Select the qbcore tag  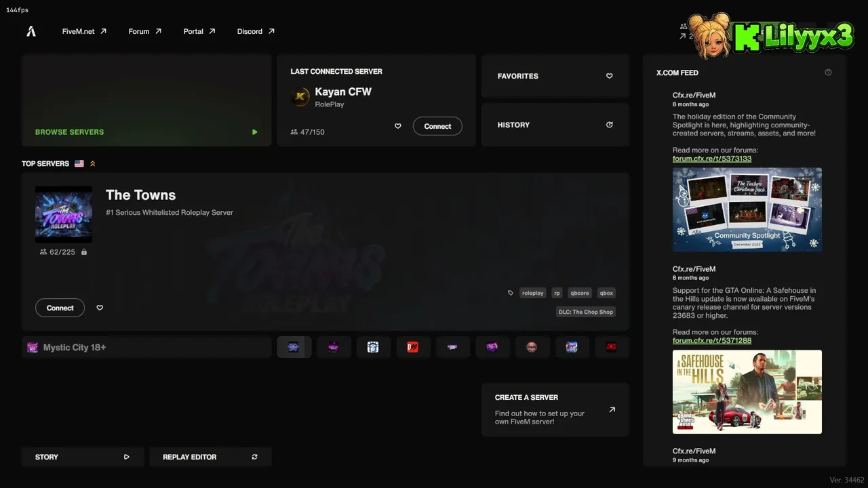click(x=580, y=293)
